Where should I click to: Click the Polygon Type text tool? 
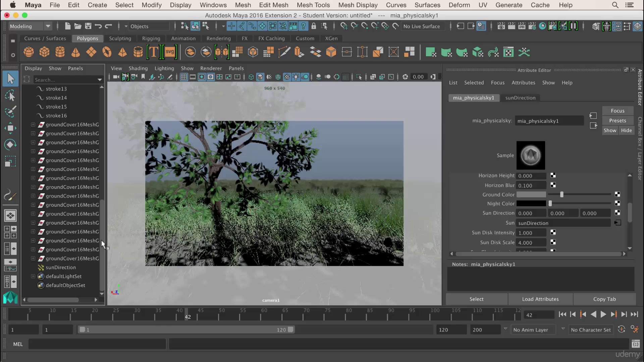pyautogui.click(x=153, y=52)
